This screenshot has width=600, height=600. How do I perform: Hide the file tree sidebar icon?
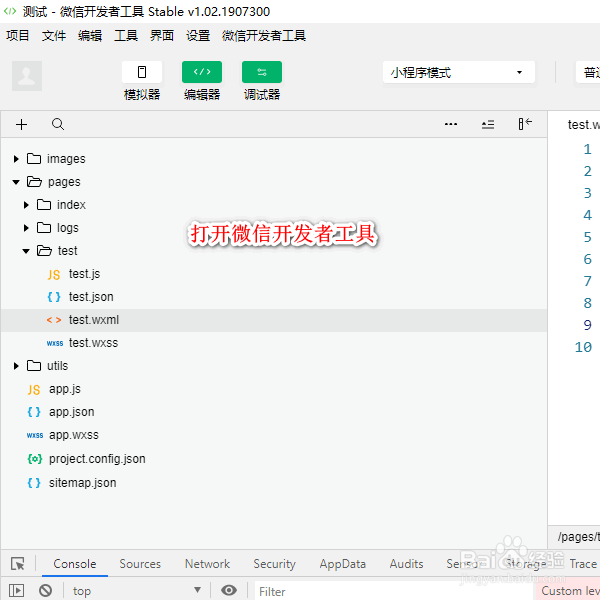click(x=525, y=124)
